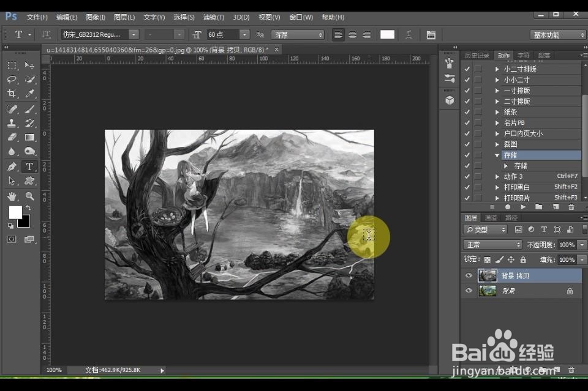This screenshot has height=391, width=588.
Task: Select the Clone Stamp tool
Action: click(12, 123)
